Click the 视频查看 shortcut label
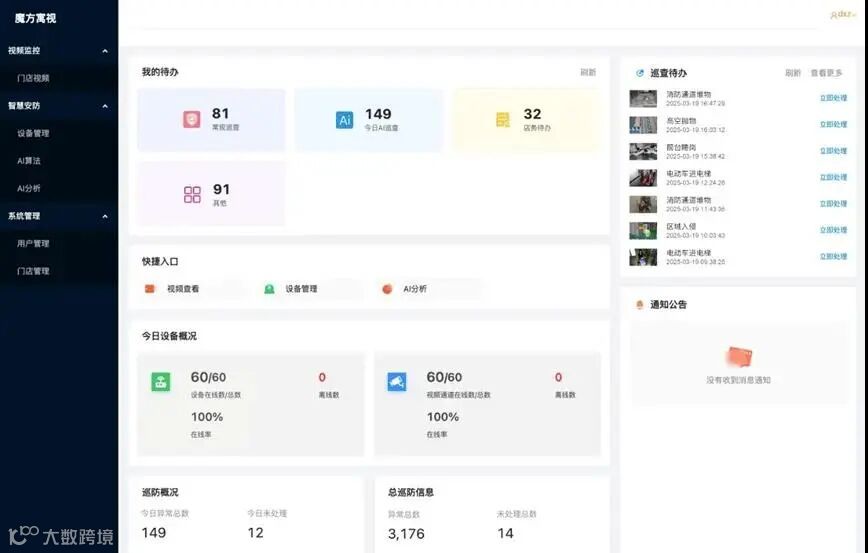868x553 pixels. [x=183, y=288]
